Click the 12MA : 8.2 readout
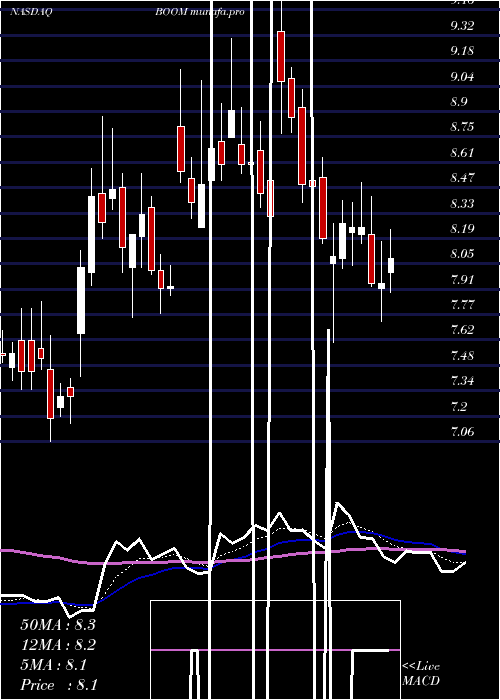500x700 pixels. click(x=58, y=645)
